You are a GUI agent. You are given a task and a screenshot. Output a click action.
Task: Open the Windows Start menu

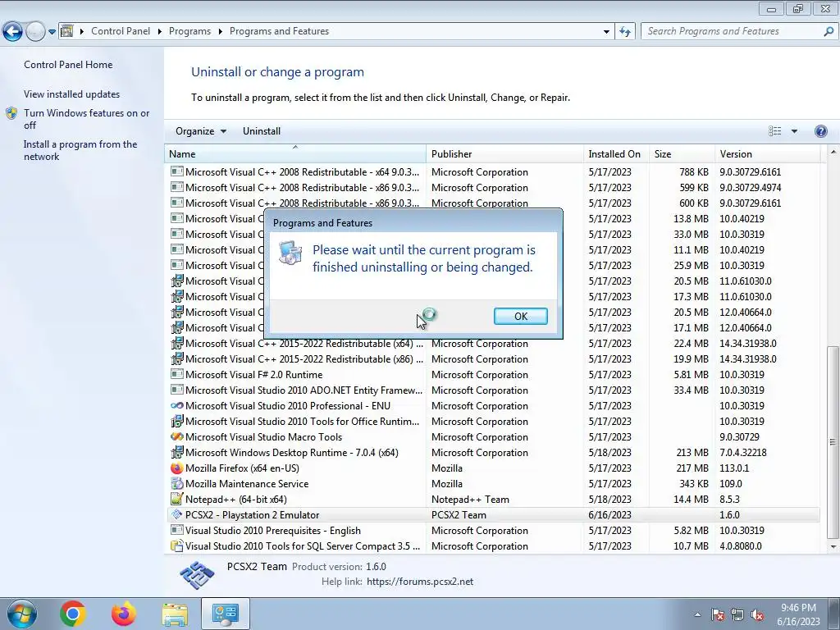21,614
